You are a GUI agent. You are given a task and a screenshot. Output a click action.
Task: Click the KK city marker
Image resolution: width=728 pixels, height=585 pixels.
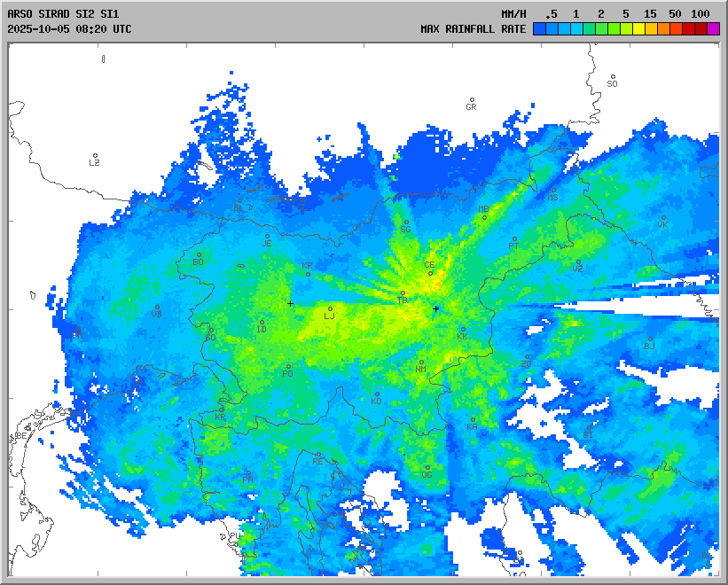[462, 330]
